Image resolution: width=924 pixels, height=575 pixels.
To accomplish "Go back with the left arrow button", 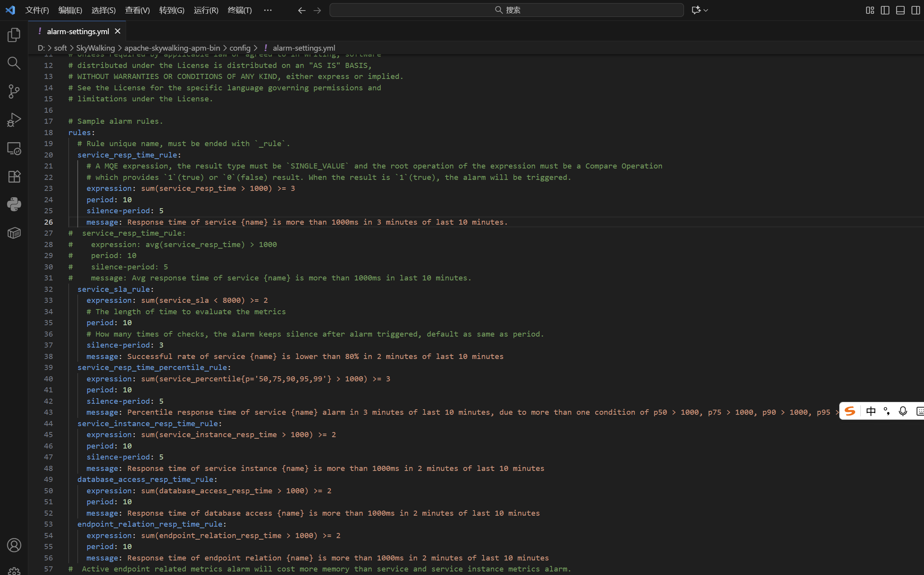I will [301, 10].
